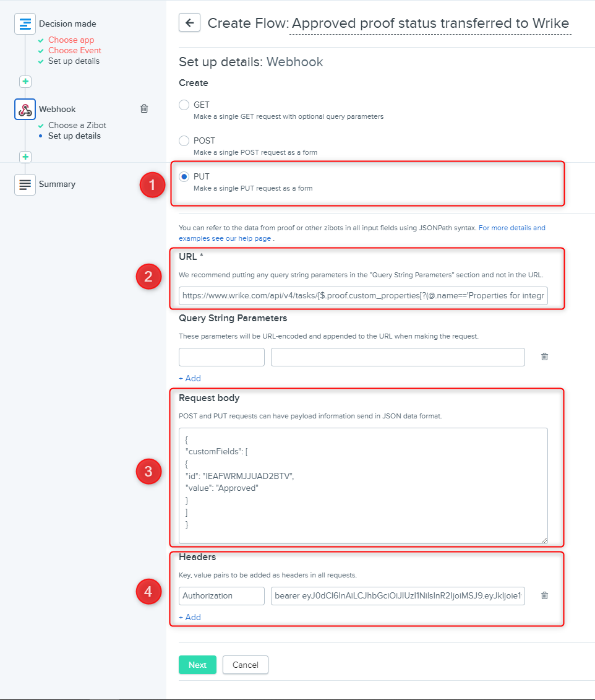Delete the Webhook step using trash icon
Image resolution: width=595 pixels, height=700 pixels.
pos(144,109)
